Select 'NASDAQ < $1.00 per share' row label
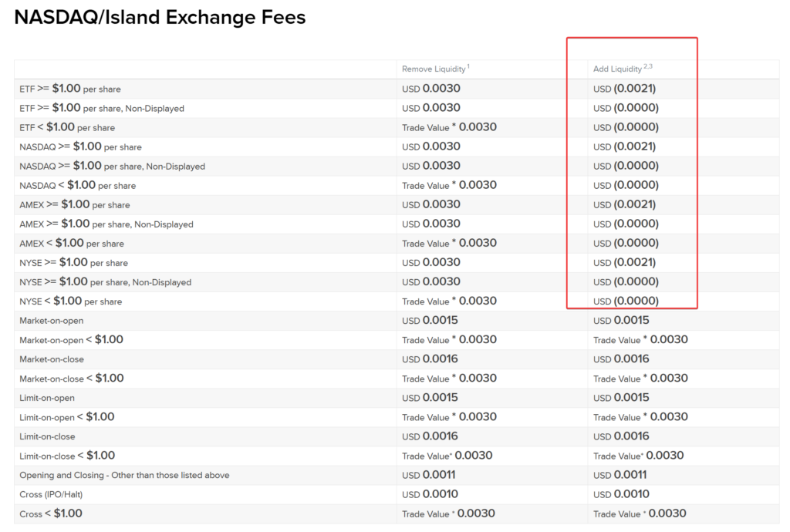The width and height of the screenshot is (790, 532). pyautogui.click(x=77, y=186)
